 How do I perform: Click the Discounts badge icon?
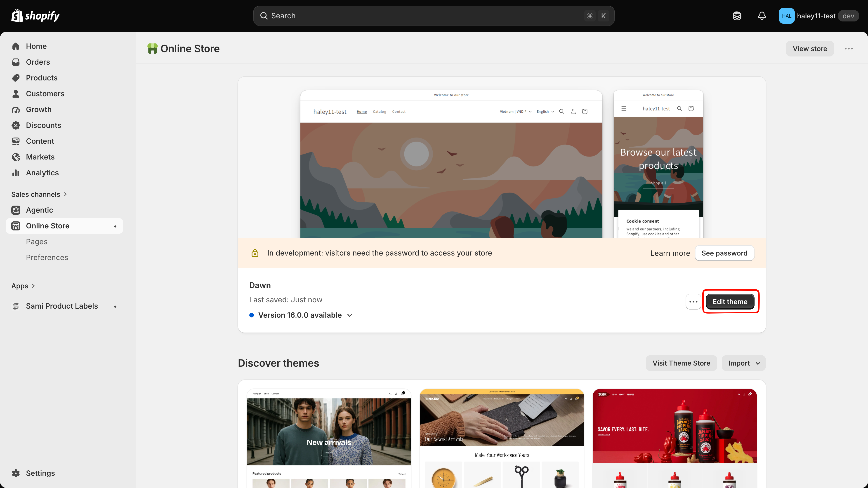[16, 125]
